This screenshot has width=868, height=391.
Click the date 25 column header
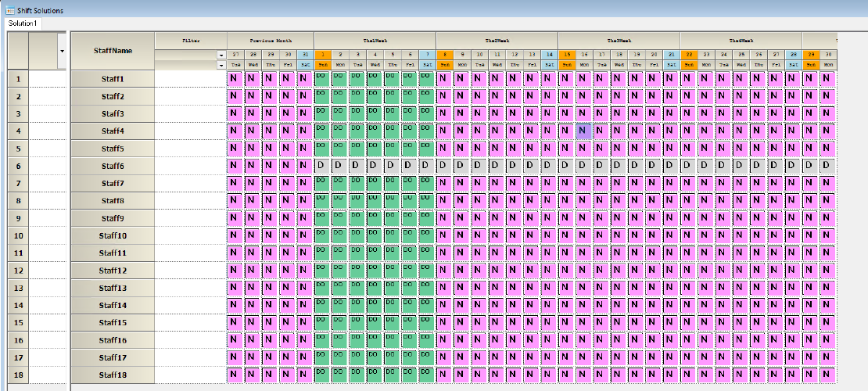tap(741, 55)
